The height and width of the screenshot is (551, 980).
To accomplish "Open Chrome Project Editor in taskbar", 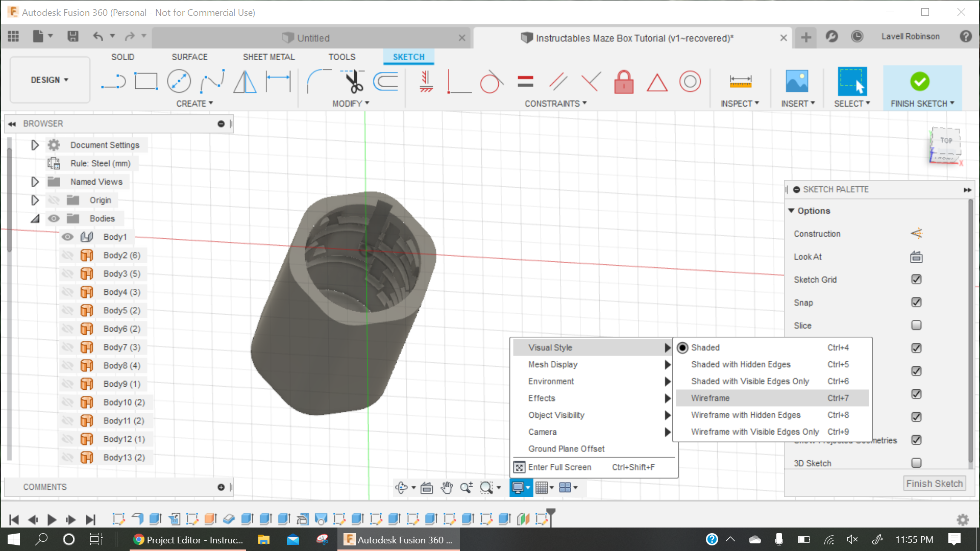I will click(188, 540).
